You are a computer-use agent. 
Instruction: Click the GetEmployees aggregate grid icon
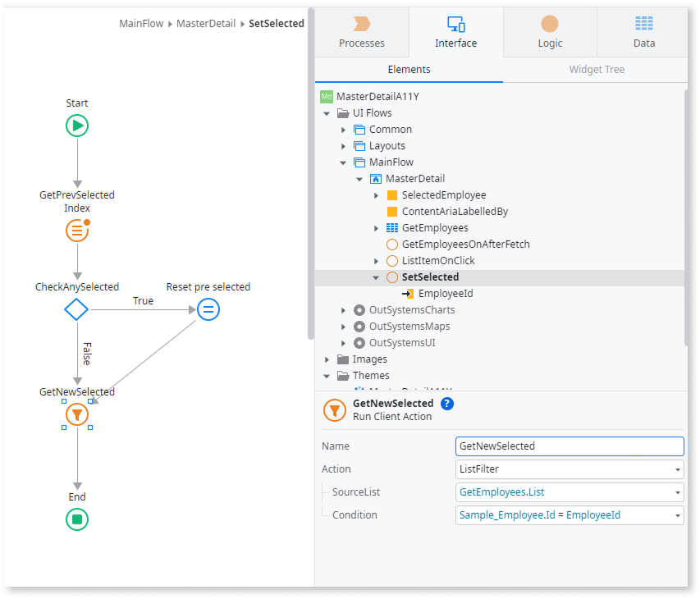click(392, 228)
